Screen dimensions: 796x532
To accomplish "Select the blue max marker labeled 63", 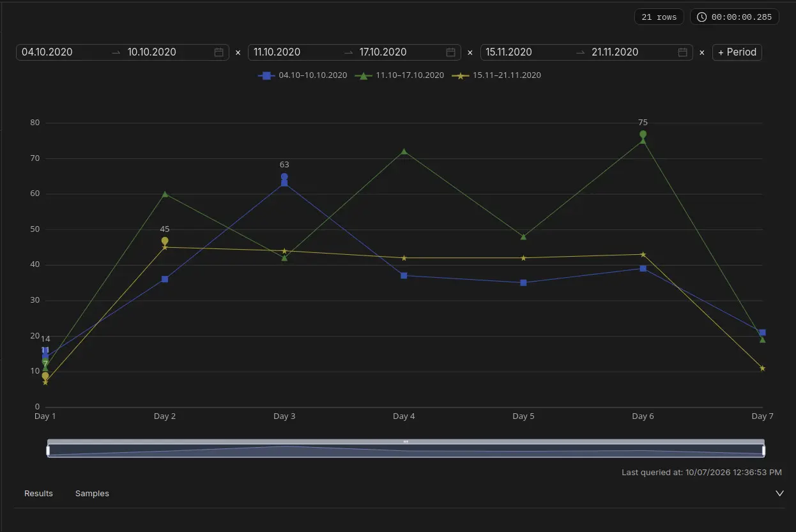I will tap(284, 177).
